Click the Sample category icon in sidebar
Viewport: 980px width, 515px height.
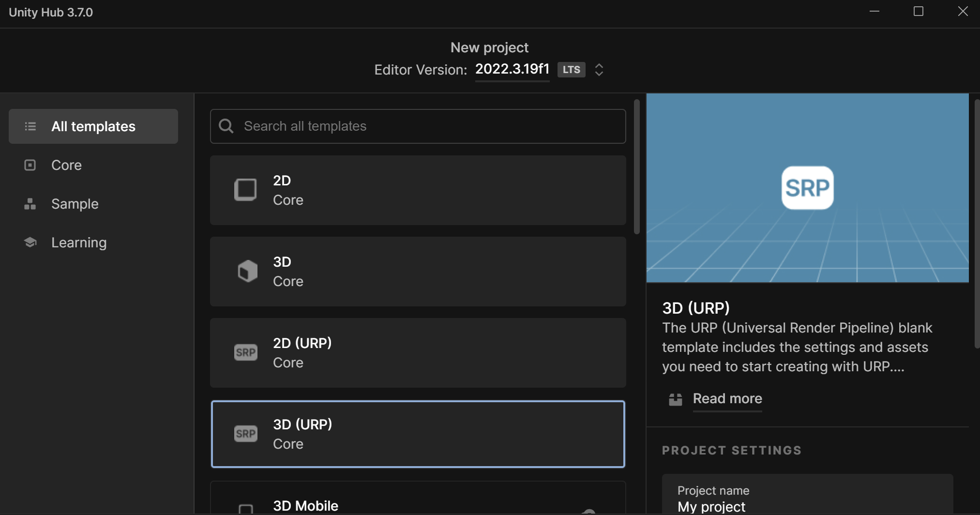(x=30, y=204)
